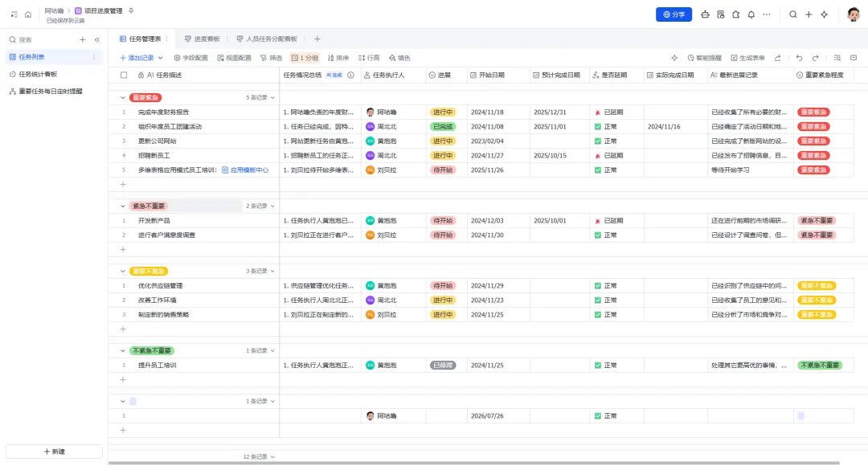Screen dimensions: 868x466
Task: Click the share-export arrow icon in toolbar
Action: (x=778, y=58)
